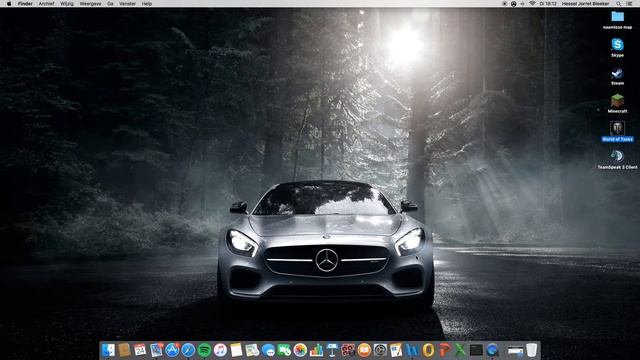Open the Archief menu

click(46, 4)
